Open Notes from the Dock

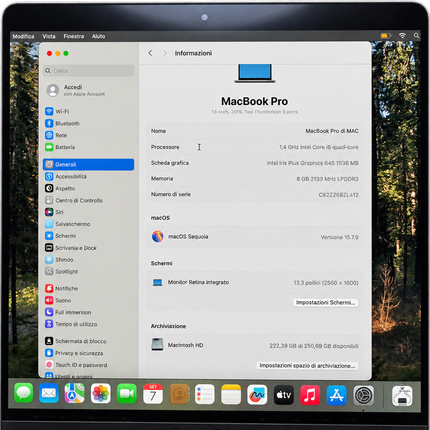(231, 394)
